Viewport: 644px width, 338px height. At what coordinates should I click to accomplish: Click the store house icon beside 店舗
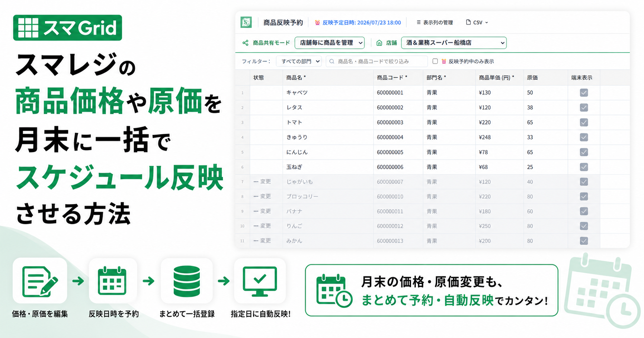tap(379, 43)
